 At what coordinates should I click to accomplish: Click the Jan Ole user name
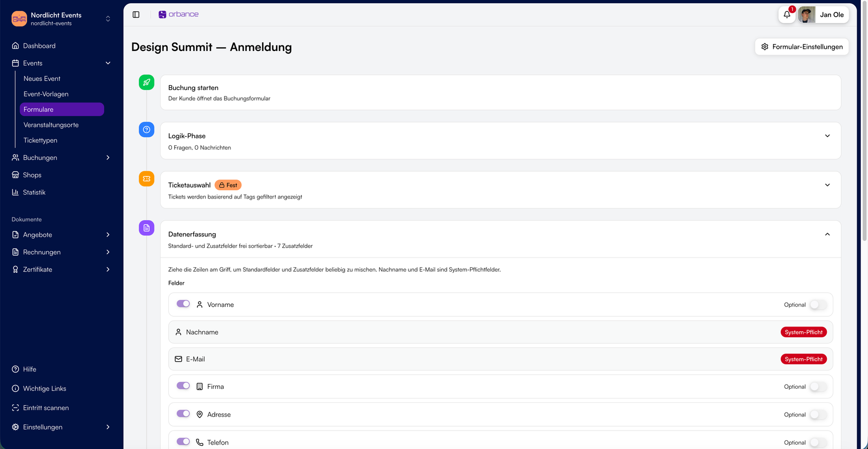tap(832, 15)
